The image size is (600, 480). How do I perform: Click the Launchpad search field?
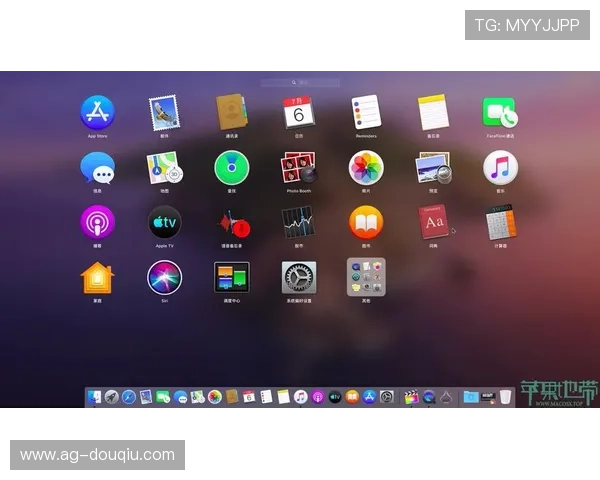click(300, 82)
